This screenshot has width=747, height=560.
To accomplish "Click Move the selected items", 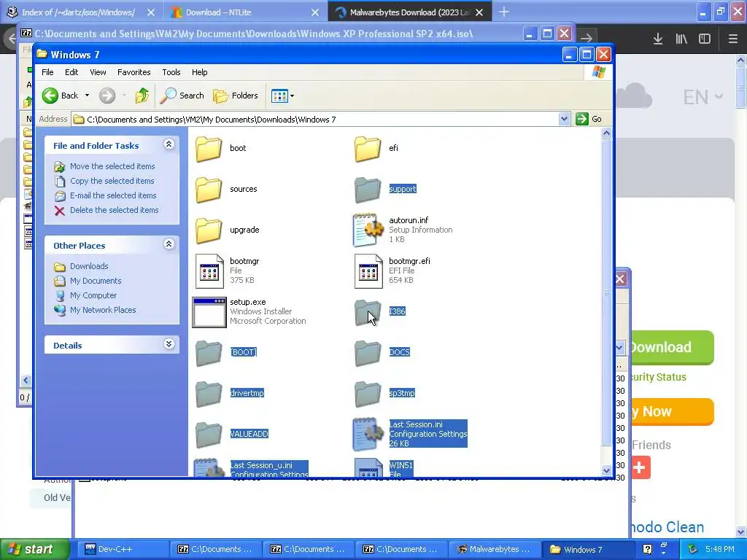I will click(x=112, y=166).
